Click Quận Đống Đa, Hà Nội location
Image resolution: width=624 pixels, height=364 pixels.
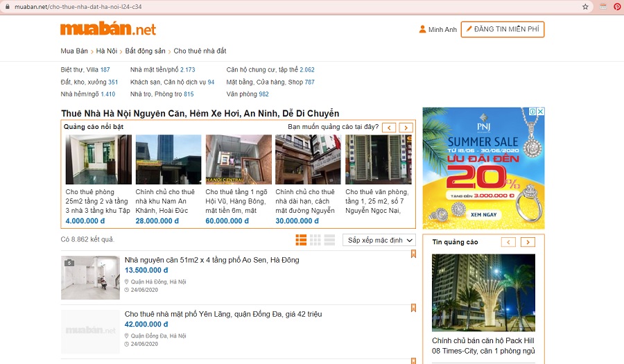click(x=158, y=336)
